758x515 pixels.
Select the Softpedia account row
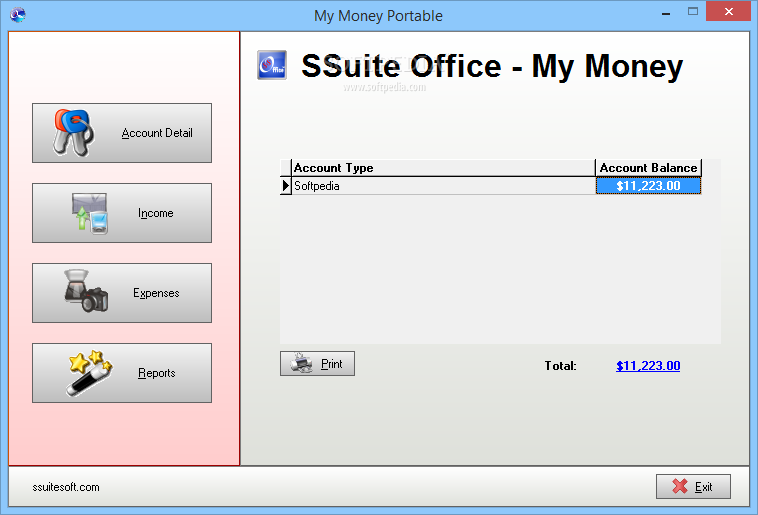(x=442, y=186)
